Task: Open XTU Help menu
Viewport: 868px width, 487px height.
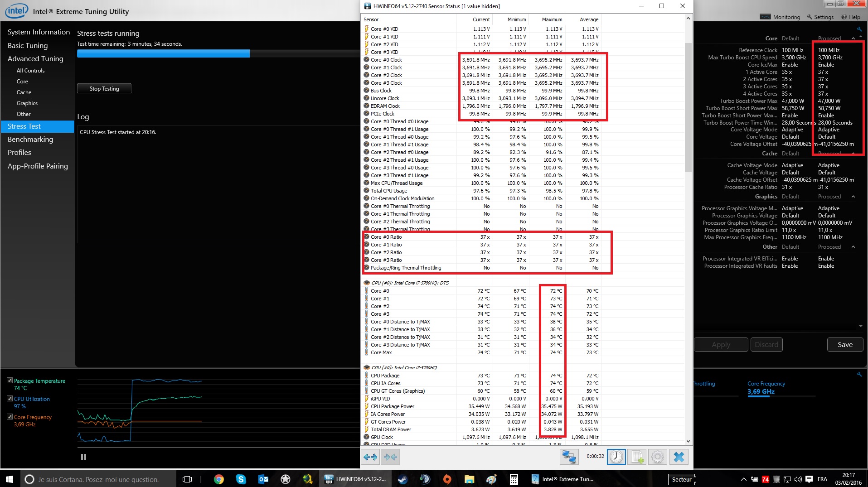Action: click(x=851, y=17)
